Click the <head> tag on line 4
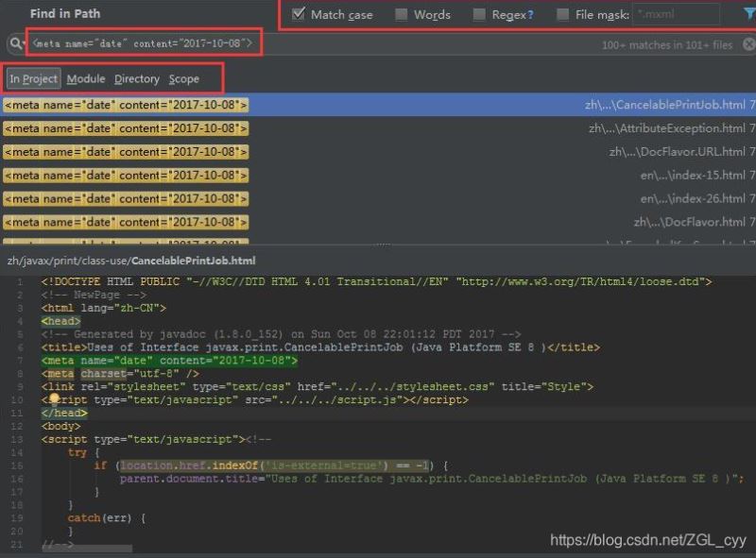Viewport: 756px width, 558px height. coord(60,321)
